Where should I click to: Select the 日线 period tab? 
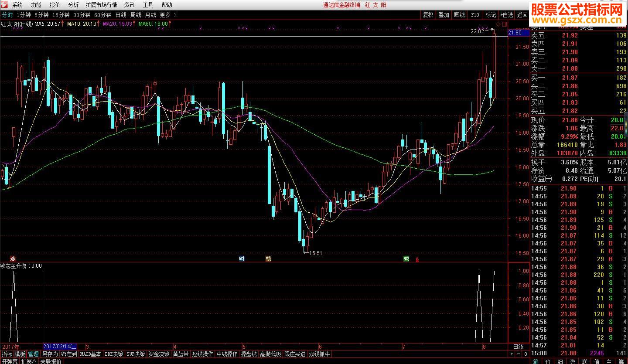[121, 15]
